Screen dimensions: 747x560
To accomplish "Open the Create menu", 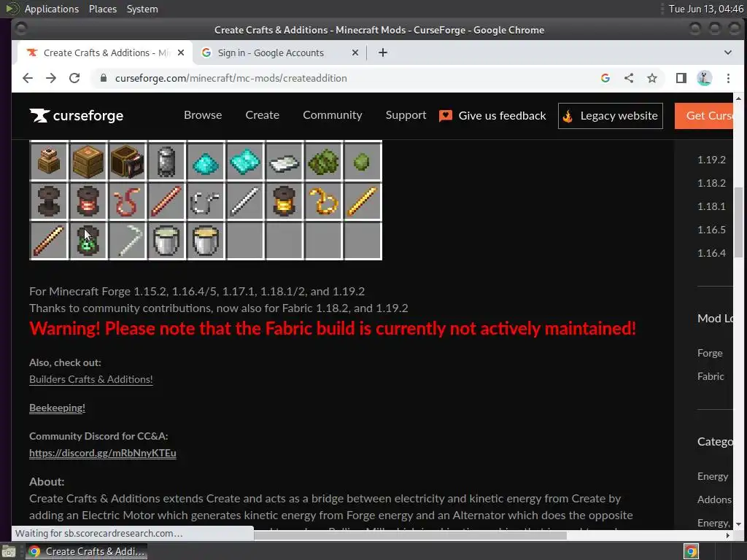I will tap(262, 115).
